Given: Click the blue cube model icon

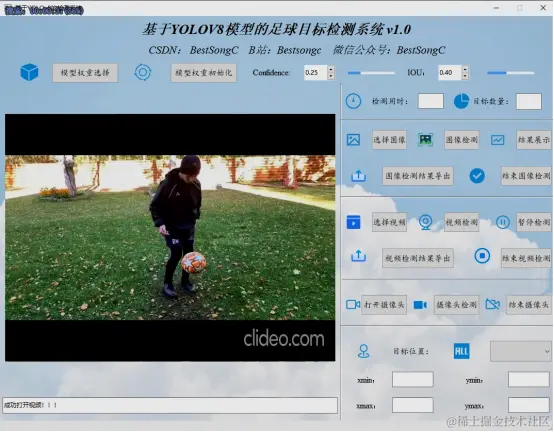Looking at the screenshot, I should pos(29,72).
